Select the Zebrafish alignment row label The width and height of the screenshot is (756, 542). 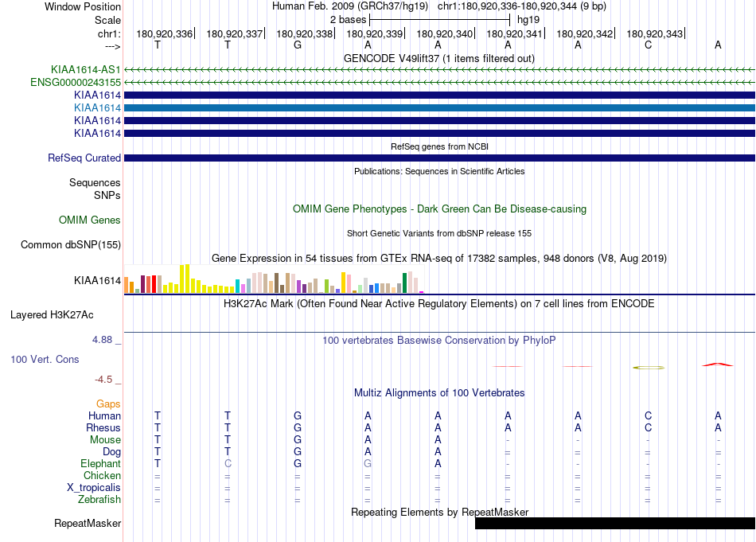(x=99, y=500)
